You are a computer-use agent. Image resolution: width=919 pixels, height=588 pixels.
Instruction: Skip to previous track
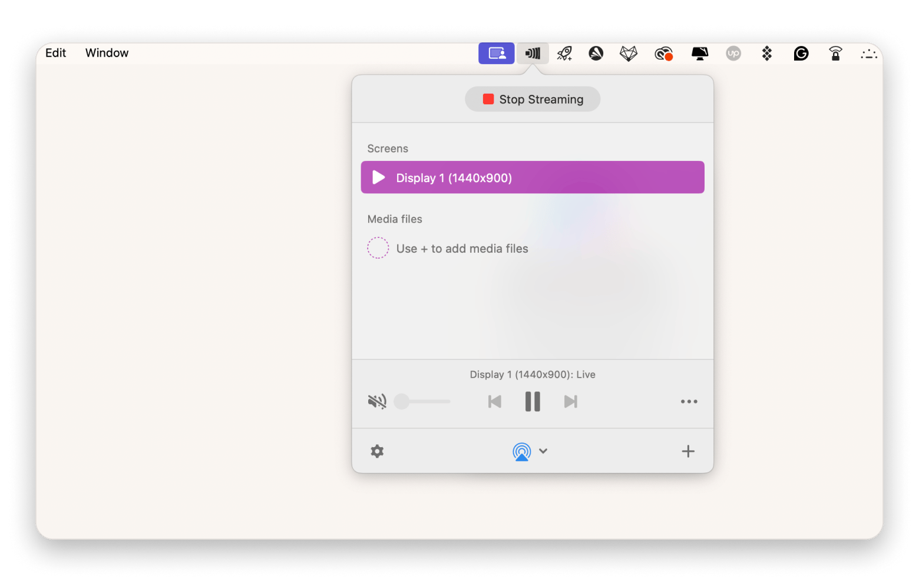point(495,402)
